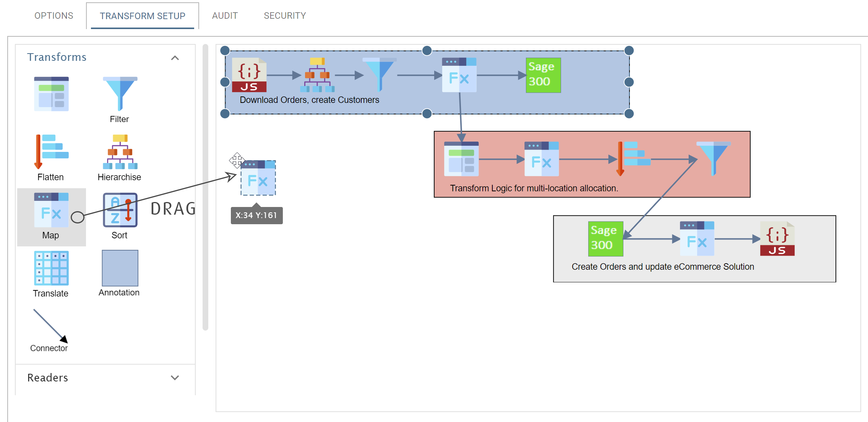Select the Map transform in palette
The height and width of the screenshot is (422, 868).
(x=51, y=210)
